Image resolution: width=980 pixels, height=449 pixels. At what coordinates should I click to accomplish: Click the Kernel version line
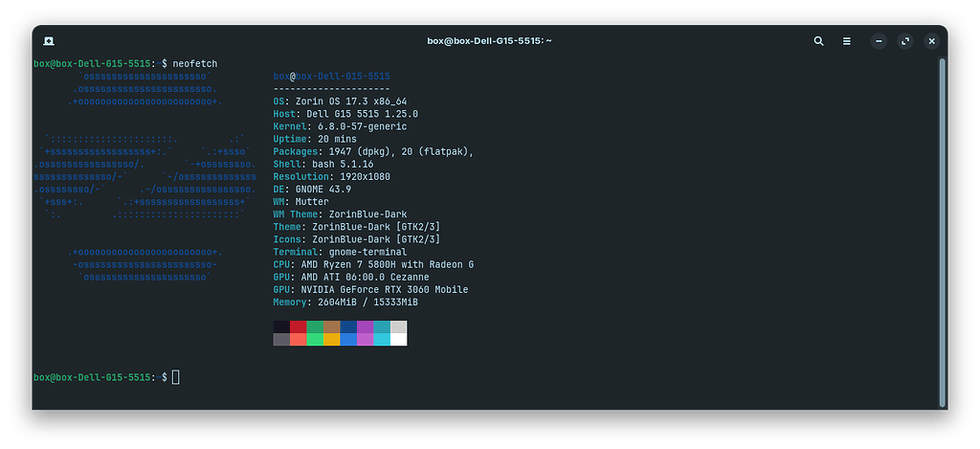coord(340,126)
